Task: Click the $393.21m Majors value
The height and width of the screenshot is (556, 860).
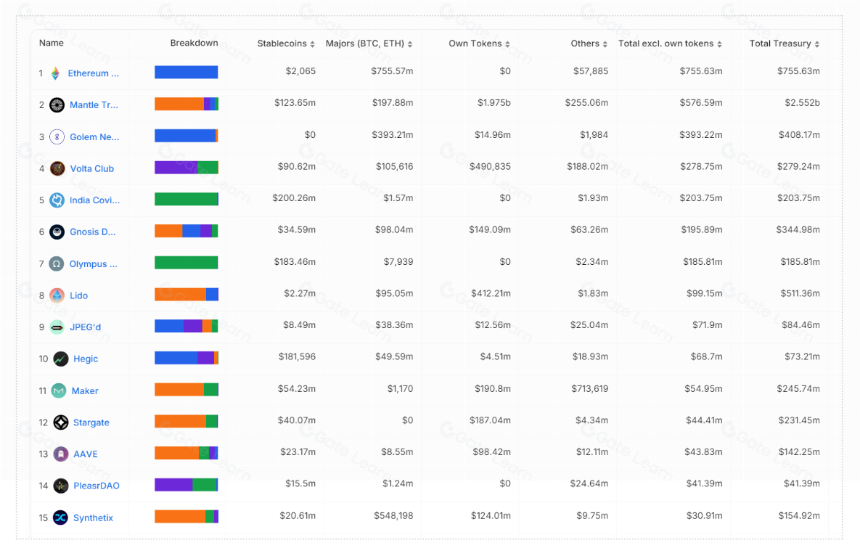Action: pyautogui.click(x=392, y=135)
